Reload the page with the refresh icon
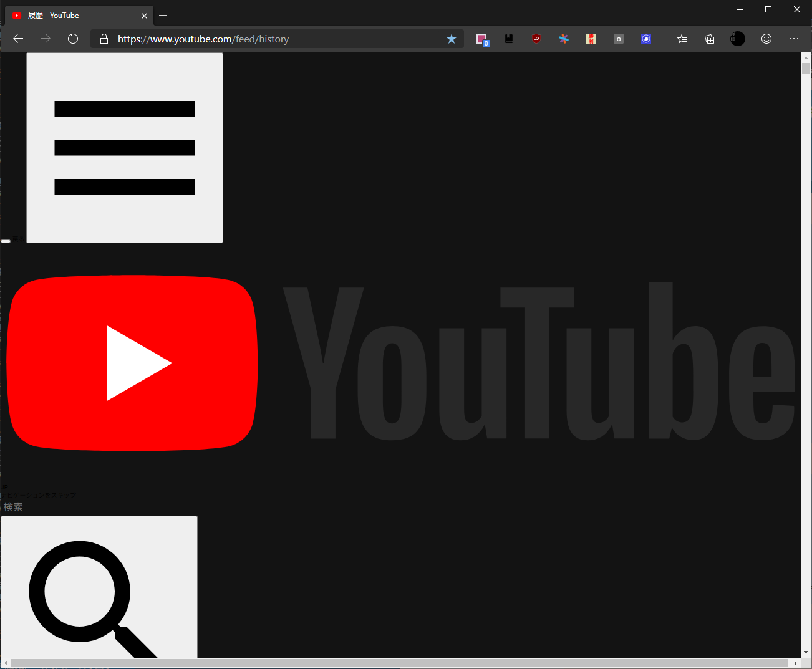The image size is (812, 669). click(73, 39)
